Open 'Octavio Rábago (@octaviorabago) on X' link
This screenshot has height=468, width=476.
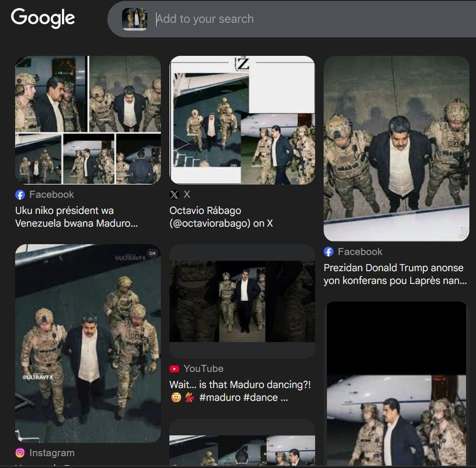tap(221, 217)
